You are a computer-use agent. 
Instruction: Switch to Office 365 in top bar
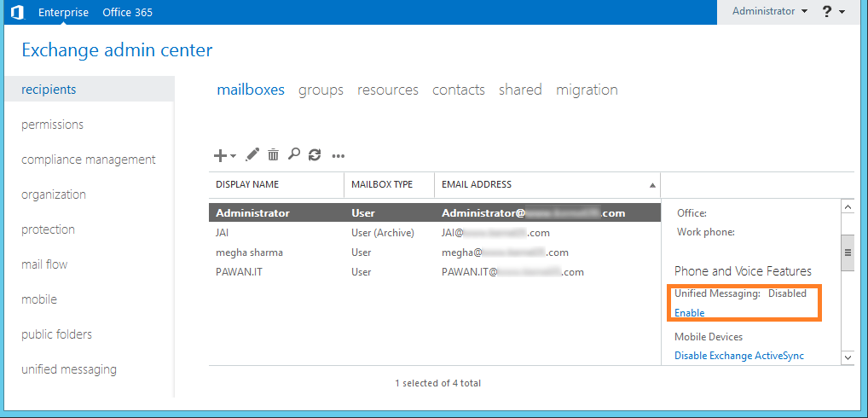pos(127,12)
